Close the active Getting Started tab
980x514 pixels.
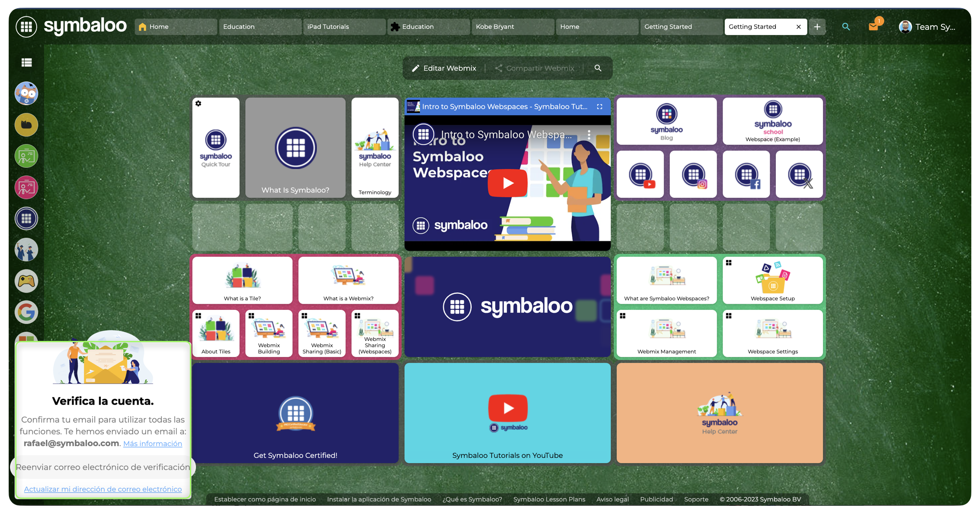798,27
